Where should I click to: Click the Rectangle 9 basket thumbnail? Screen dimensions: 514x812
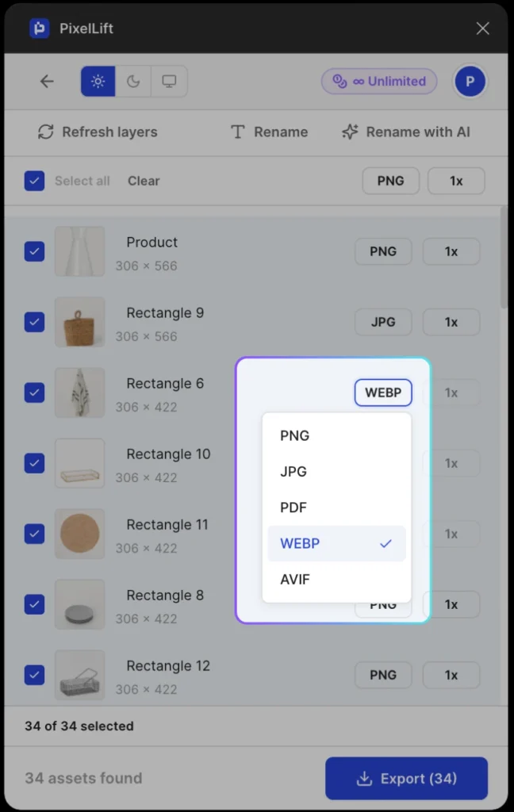(80, 322)
